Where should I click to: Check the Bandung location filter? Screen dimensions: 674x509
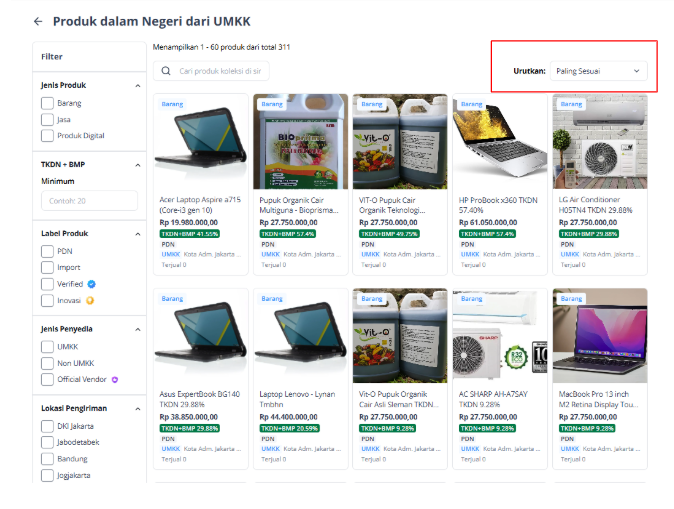[47, 459]
